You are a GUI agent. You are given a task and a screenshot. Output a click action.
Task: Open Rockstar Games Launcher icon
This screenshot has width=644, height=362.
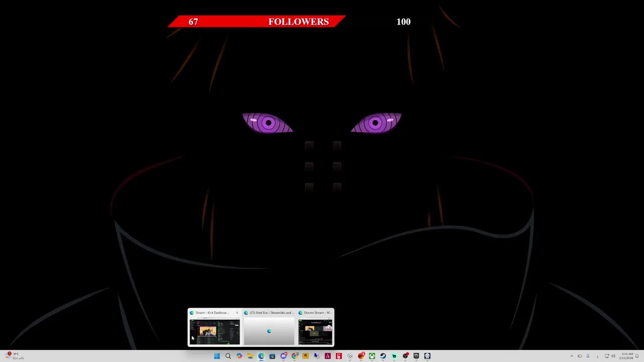coord(305,356)
